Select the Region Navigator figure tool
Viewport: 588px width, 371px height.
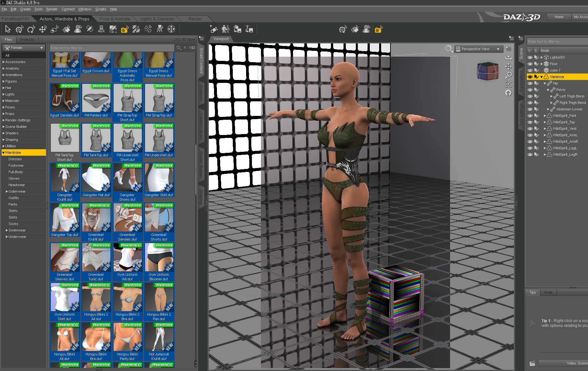pyautogui.click(x=78, y=29)
